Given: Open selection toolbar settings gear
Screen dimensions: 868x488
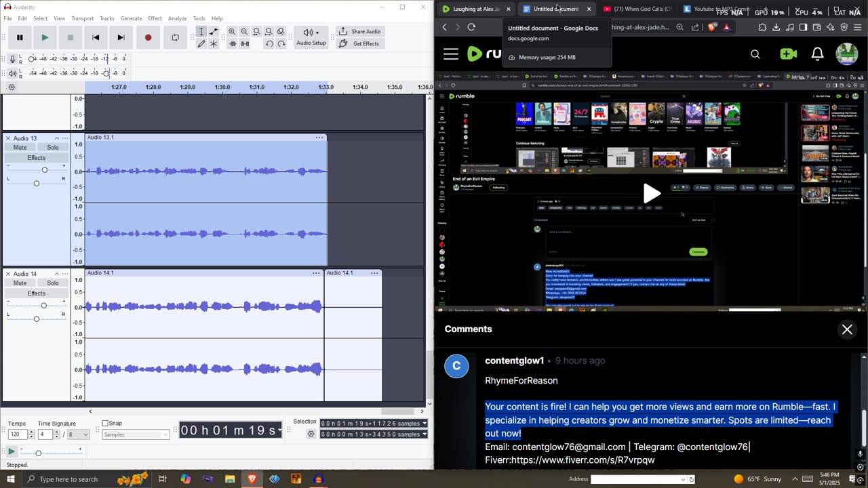Looking at the screenshot, I should click(x=311, y=434).
